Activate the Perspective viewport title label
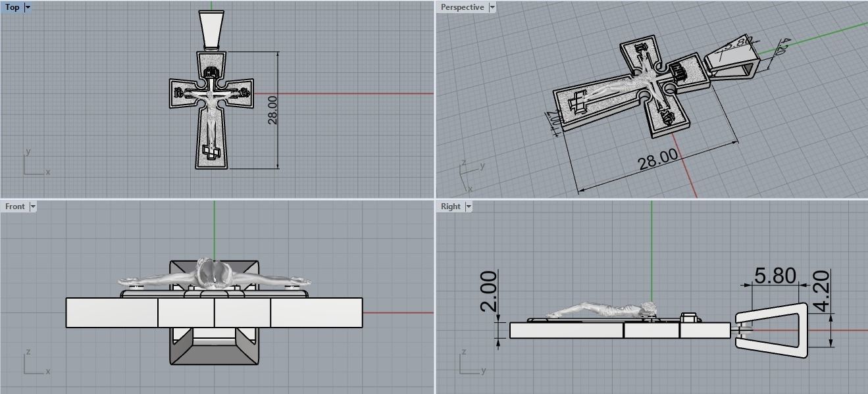 462,7
